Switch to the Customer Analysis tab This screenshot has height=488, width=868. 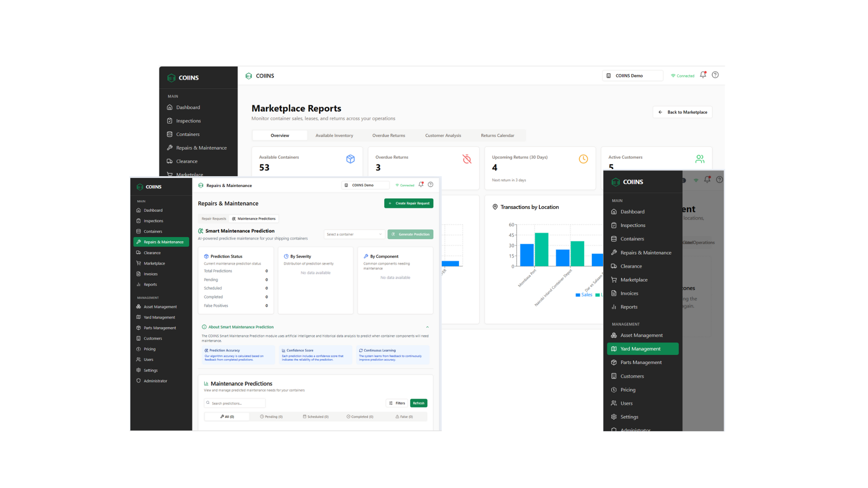(x=443, y=136)
